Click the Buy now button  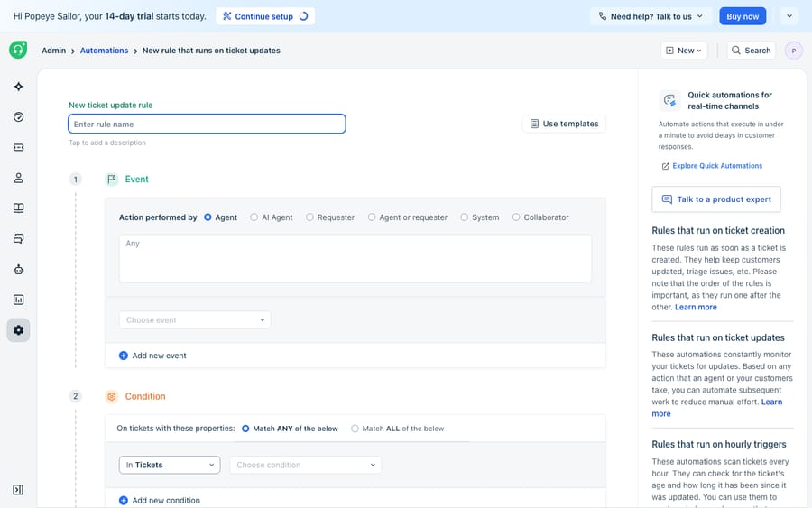(743, 16)
